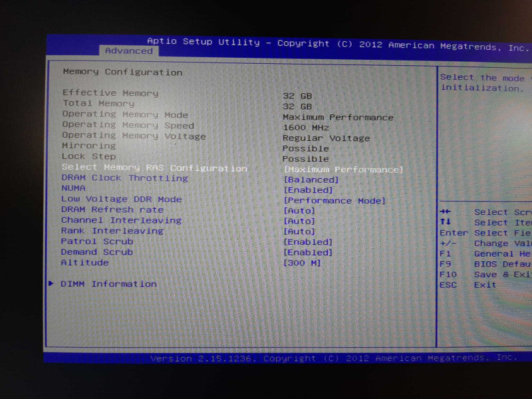Viewport: 532px width, 399px height.
Task: Toggle Demand Scrub Enabled value
Action: [308, 253]
